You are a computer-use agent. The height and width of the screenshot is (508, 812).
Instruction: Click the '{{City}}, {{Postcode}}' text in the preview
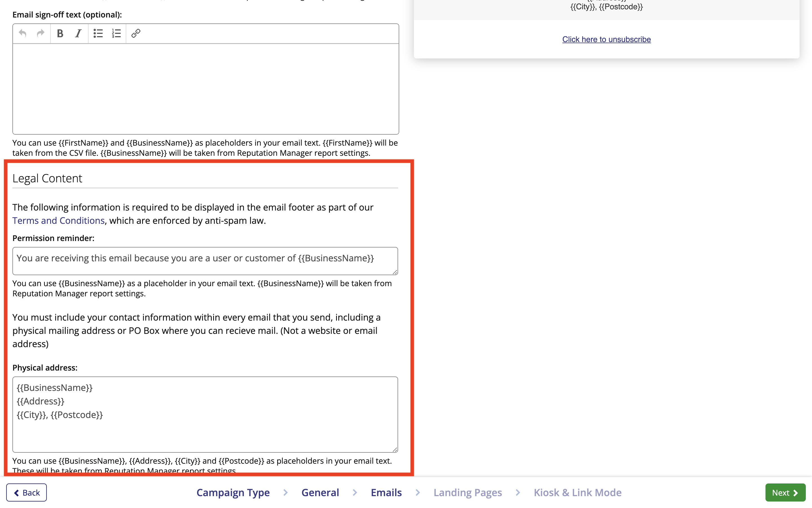607,7
